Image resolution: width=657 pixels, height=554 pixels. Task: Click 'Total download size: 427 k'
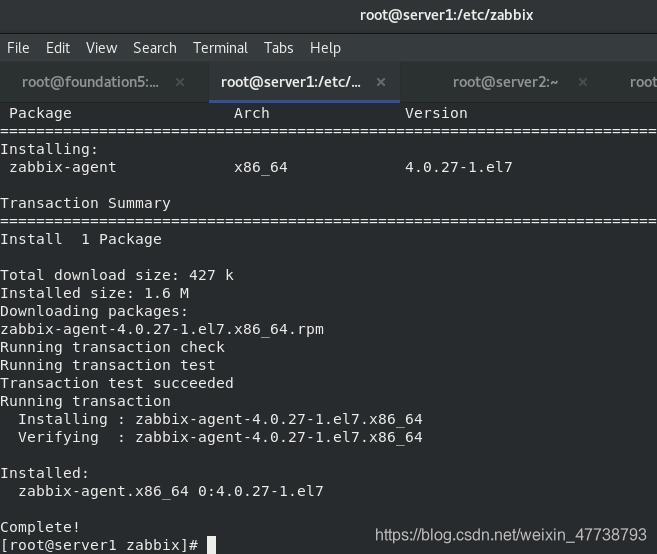coord(117,275)
